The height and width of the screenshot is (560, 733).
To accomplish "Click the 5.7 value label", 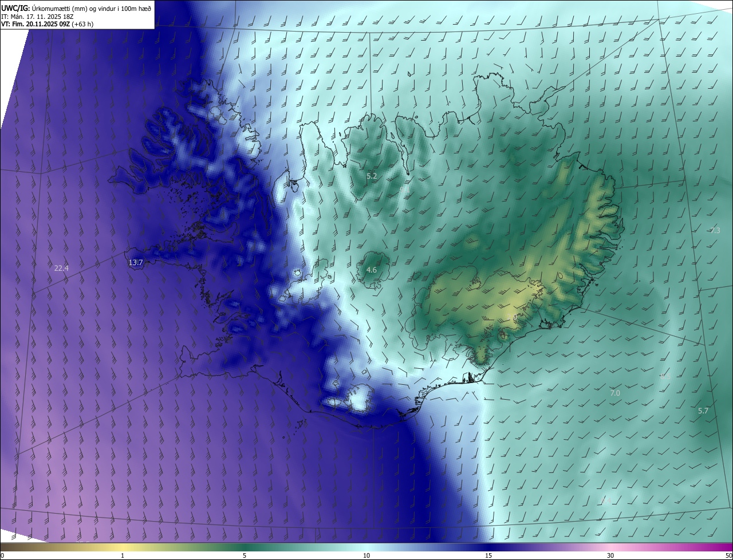I will 703,411.
